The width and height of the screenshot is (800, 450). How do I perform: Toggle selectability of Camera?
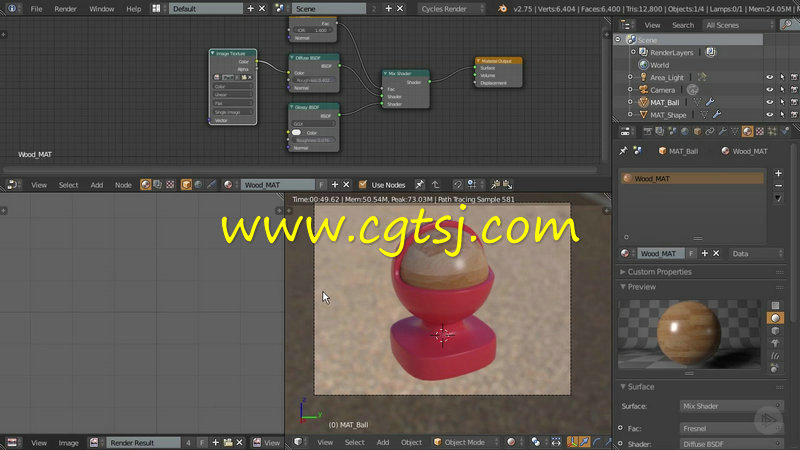click(782, 90)
